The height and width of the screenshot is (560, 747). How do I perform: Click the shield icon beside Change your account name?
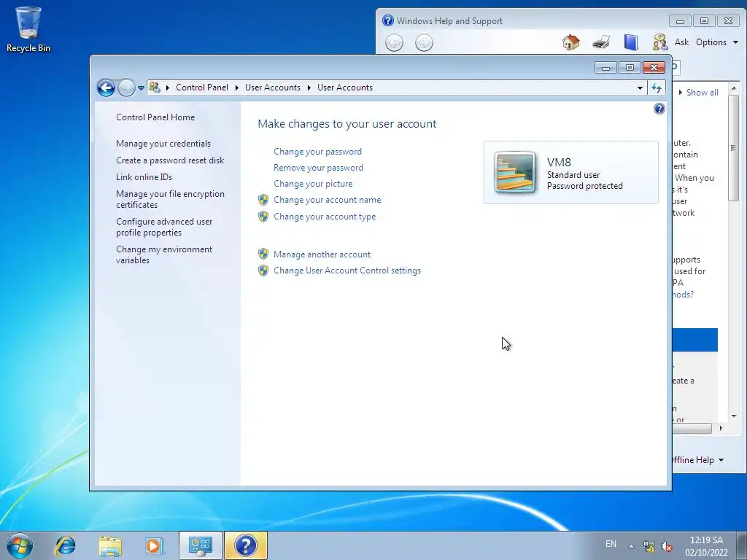[x=263, y=200]
